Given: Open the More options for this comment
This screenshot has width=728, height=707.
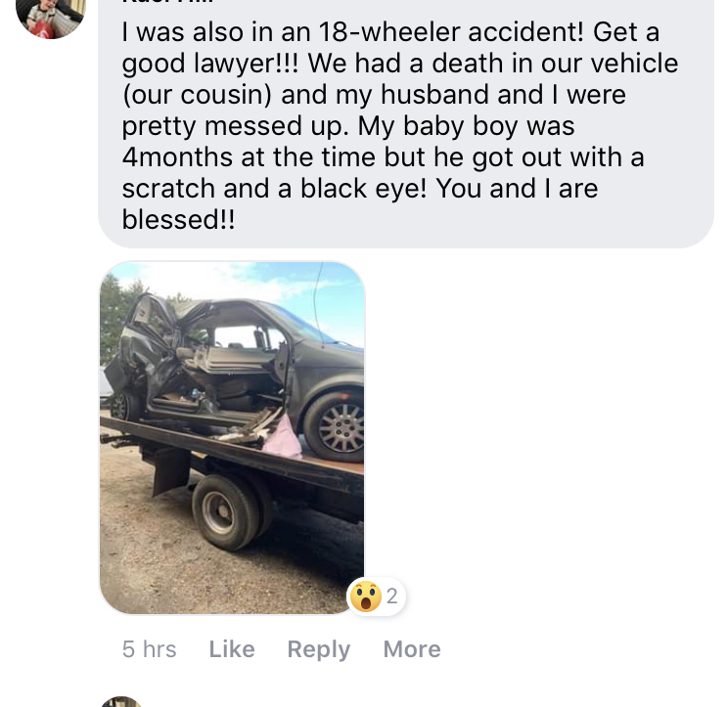Looking at the screenshot, I should click(x=412, y=648).
